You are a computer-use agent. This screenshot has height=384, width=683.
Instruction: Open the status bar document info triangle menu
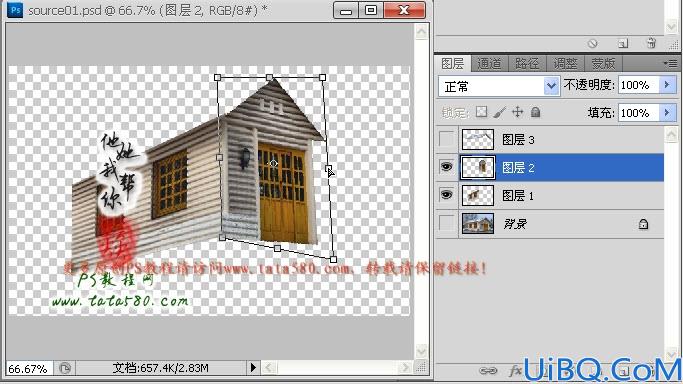pyautogui.click(x=253, y=368)
